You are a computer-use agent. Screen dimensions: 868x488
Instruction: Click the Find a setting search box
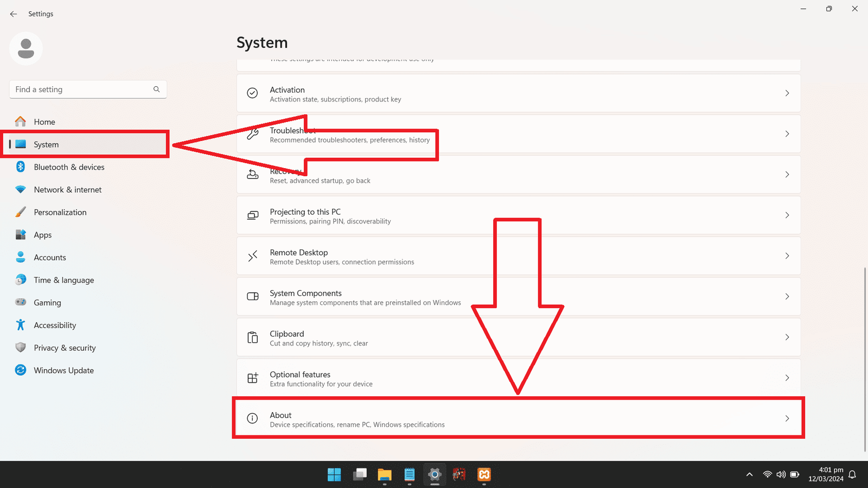pyautogui.click(x=81, y=89)
